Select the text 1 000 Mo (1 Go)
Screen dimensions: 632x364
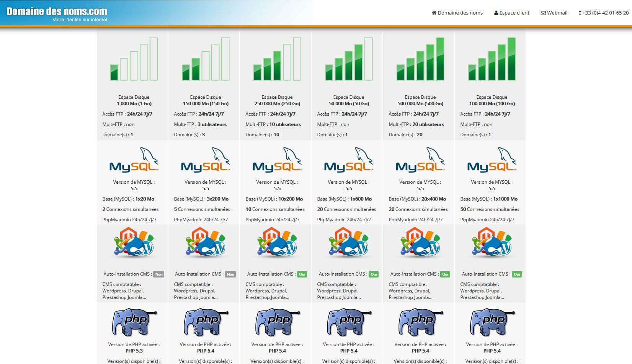coord(134,104)
